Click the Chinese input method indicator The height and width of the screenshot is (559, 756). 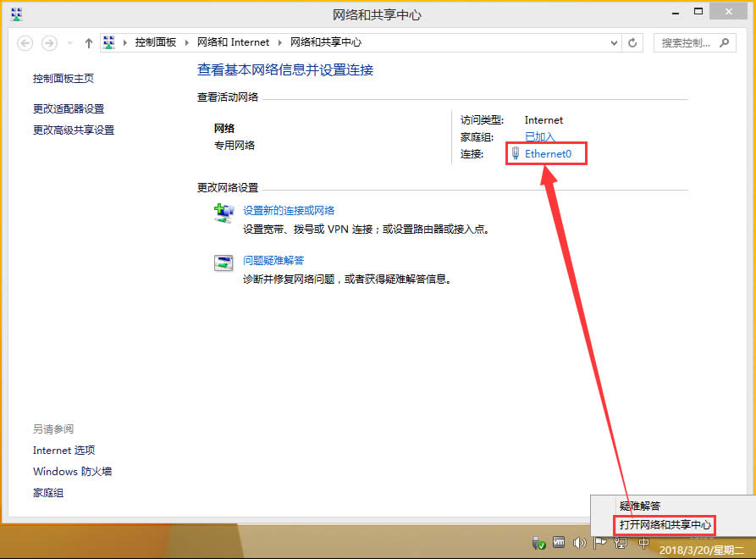[x=643, y=543]
